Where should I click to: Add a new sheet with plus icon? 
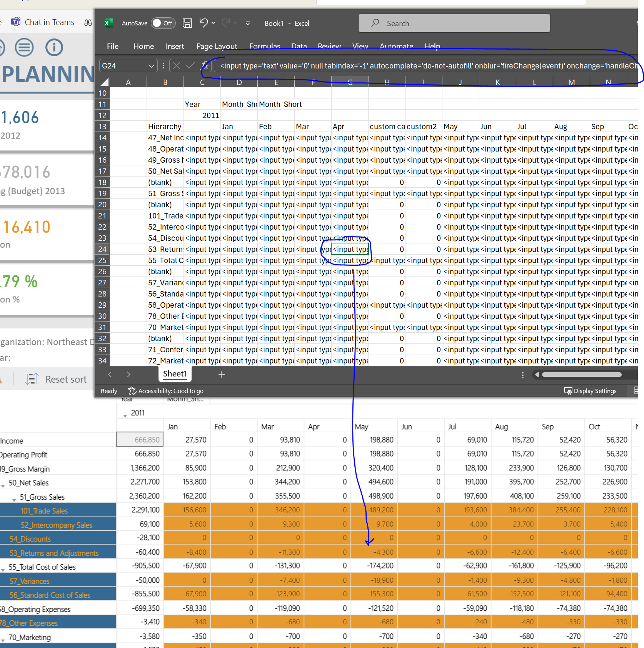coord(222,375)
